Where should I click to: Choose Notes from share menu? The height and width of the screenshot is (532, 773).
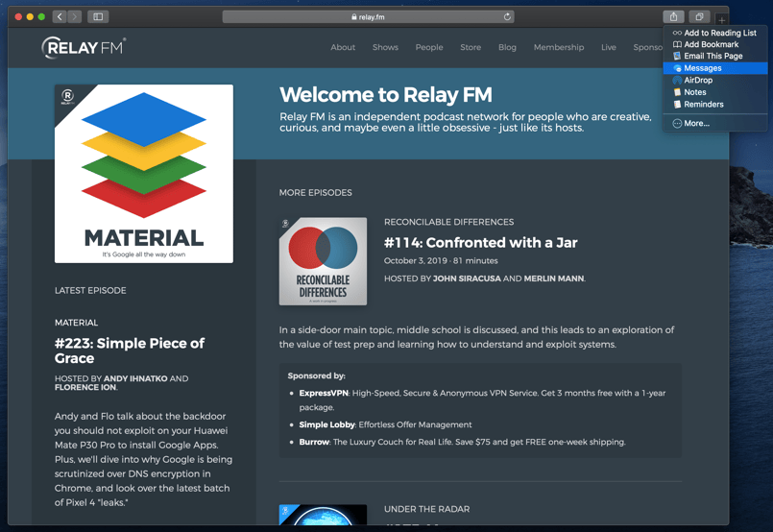pyautogui.click(x=715, y=92)
